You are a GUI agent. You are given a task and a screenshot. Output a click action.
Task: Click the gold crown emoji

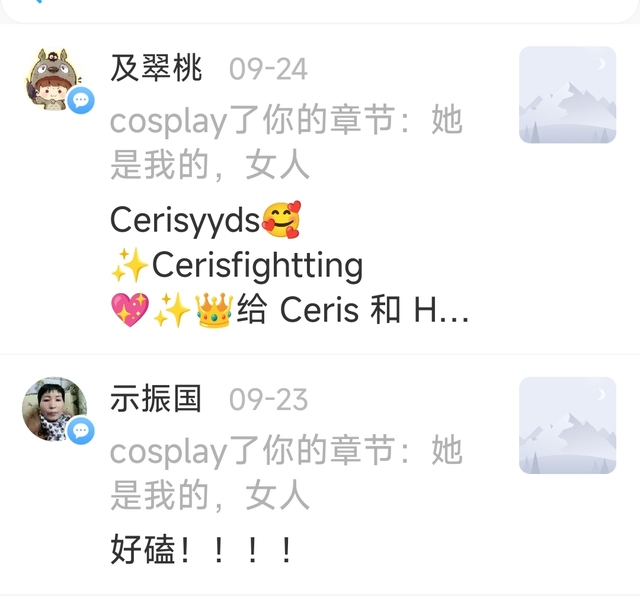(x=214, y=310)
